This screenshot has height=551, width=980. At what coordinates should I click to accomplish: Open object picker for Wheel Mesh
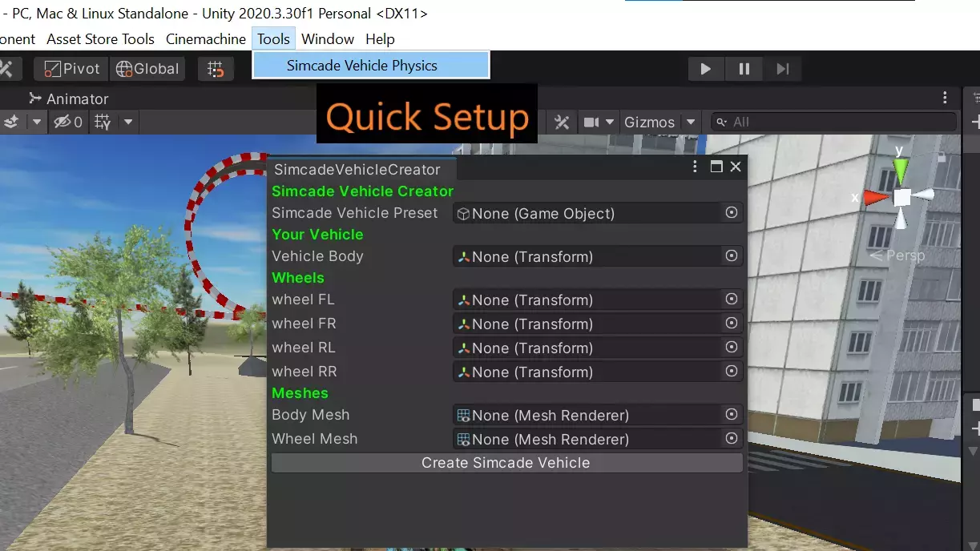click(732, 439)
